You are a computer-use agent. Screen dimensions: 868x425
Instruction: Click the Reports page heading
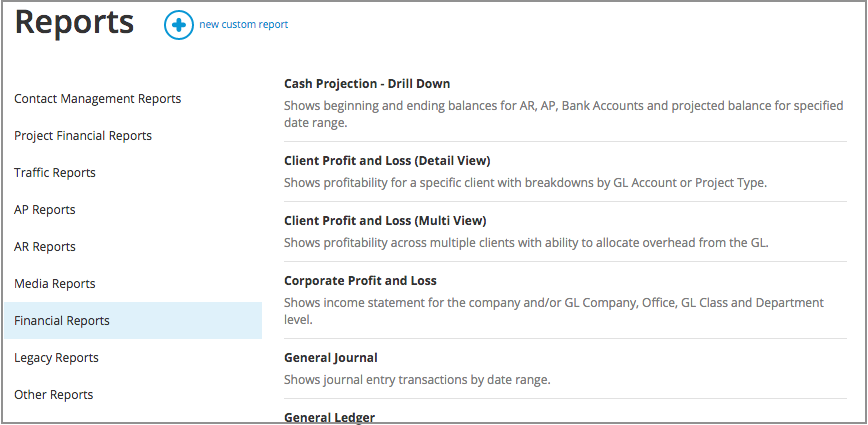(x=75, y=23)
